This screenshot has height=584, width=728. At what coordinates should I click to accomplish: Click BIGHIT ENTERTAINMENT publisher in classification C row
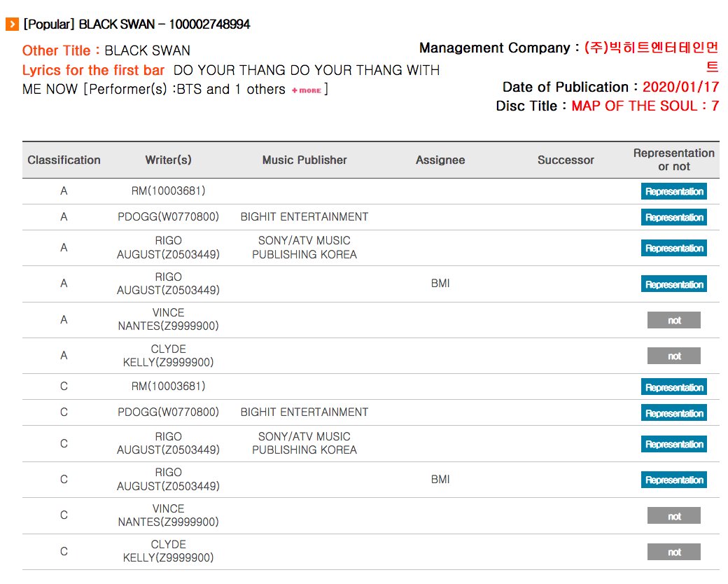pos(304,412)
